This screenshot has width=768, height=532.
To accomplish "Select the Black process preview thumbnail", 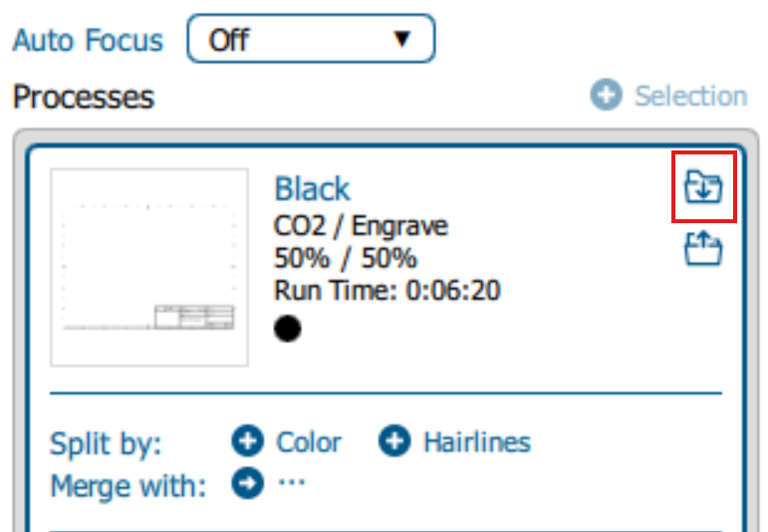I will [148, 267].
